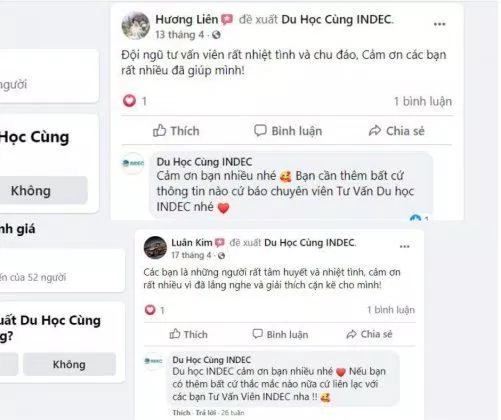Show the 1 bình luận link on Luân Kim's post

pos(391,310)
